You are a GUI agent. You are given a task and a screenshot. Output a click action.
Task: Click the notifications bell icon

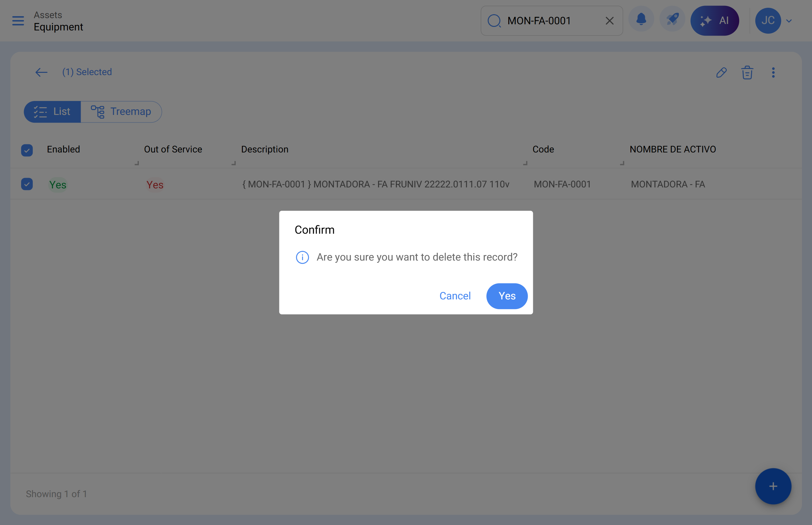pos(641,20)
